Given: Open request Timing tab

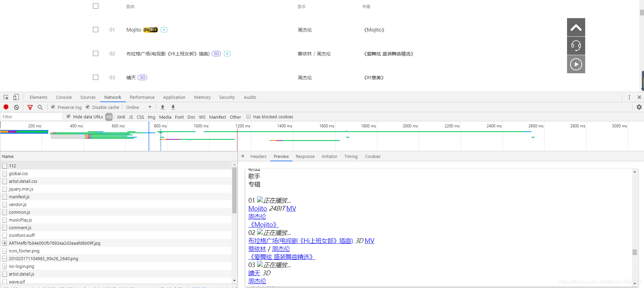Looking at the screenshot, I should tap(351, 156).
